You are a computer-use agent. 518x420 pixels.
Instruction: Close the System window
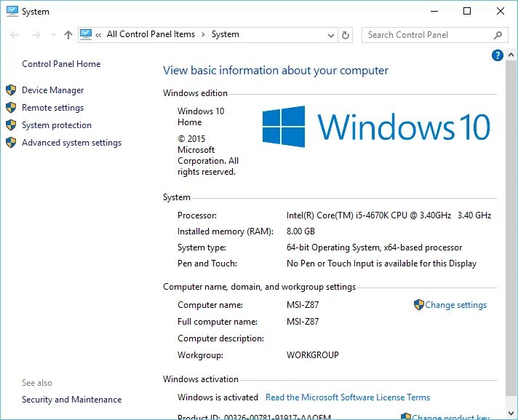point(500,11)
